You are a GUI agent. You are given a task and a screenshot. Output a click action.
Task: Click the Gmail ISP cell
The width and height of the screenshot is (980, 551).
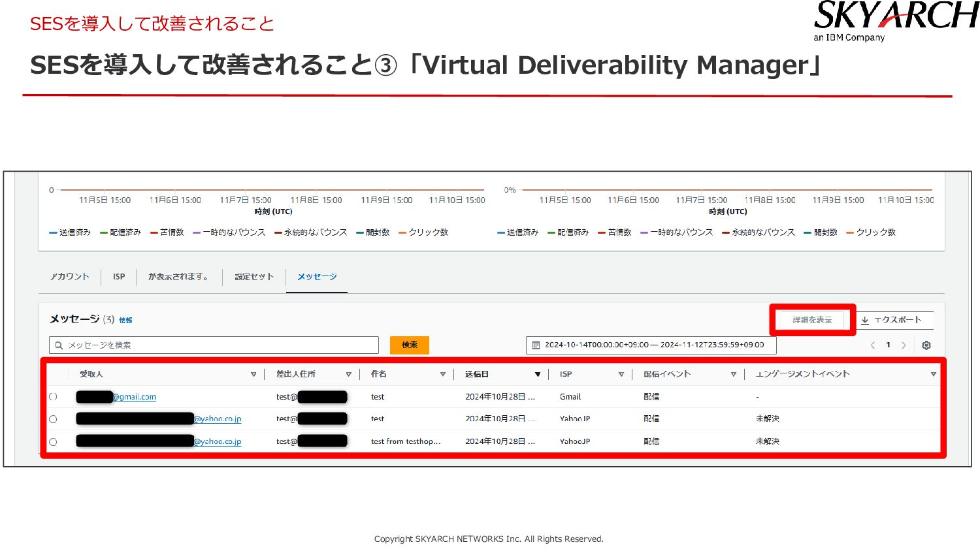pos(570,397)
